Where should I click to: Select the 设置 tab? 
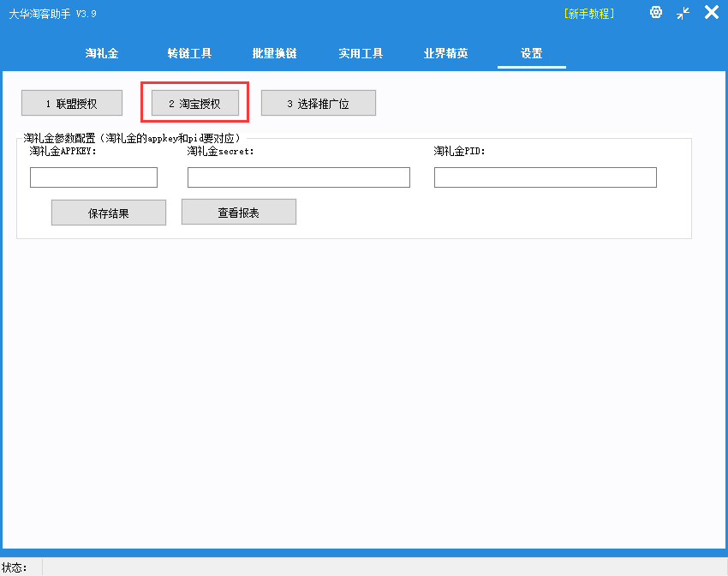click(532, 53)
